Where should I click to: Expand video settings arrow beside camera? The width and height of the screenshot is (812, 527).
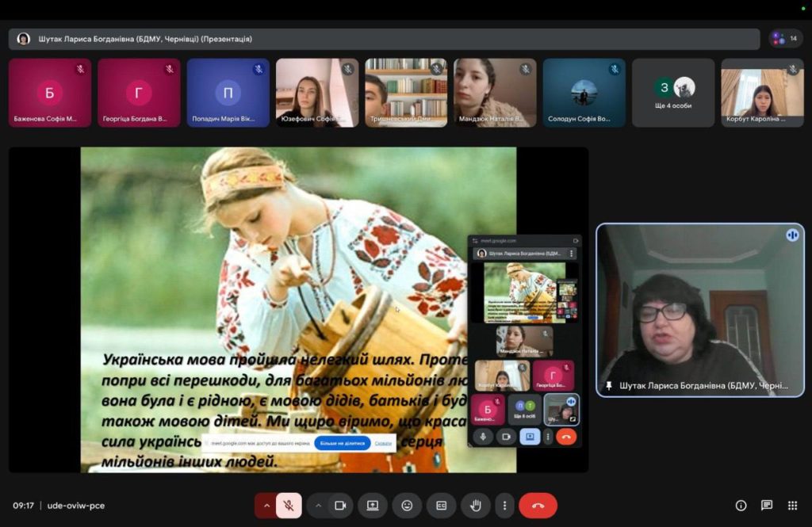click(x=318, y=506)
